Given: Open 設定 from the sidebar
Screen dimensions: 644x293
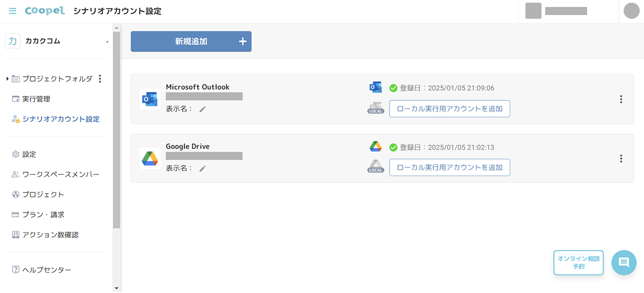Looking at the screenshot, I should (29, 155).
